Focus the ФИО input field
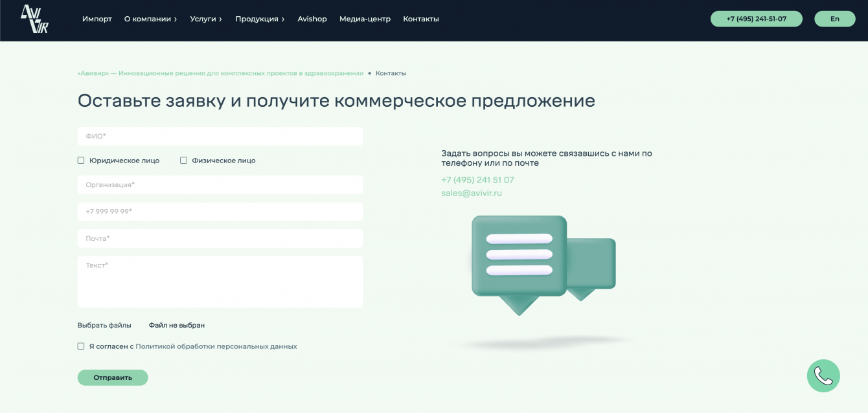Screen dimensions: 868x413 220,136
